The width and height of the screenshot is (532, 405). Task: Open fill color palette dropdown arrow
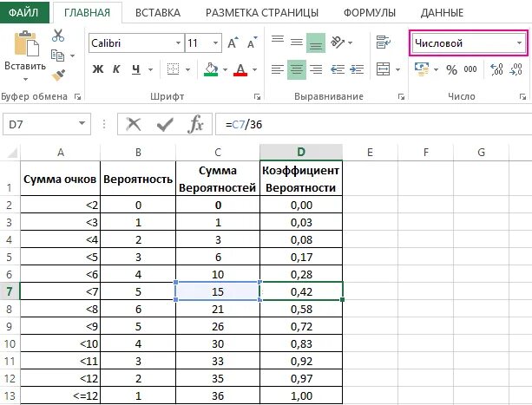point(225,69)
